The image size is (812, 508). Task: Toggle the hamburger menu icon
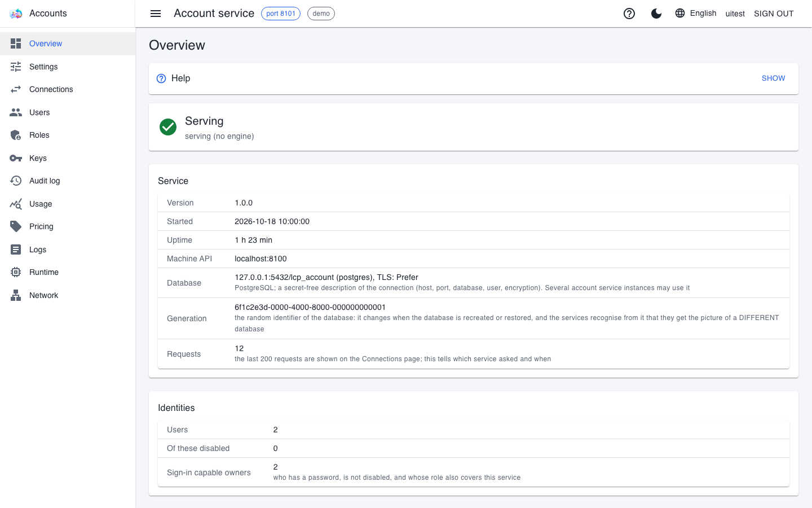pos(156,14)
